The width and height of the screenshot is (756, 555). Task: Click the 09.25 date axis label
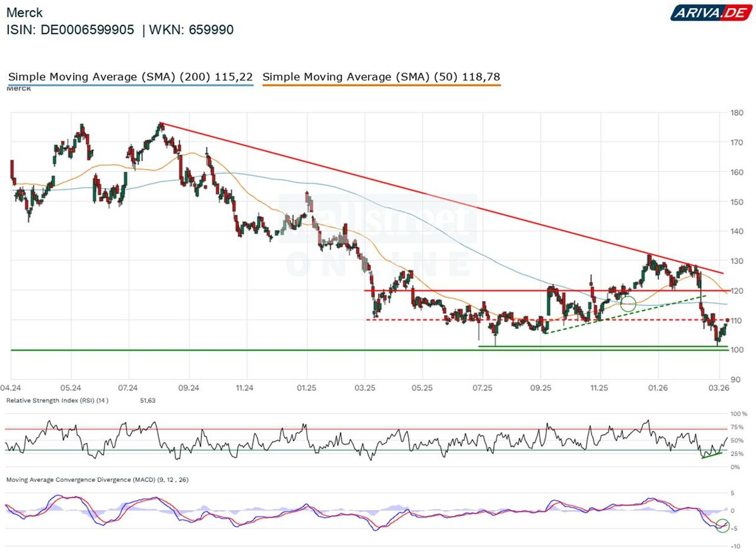541,389
